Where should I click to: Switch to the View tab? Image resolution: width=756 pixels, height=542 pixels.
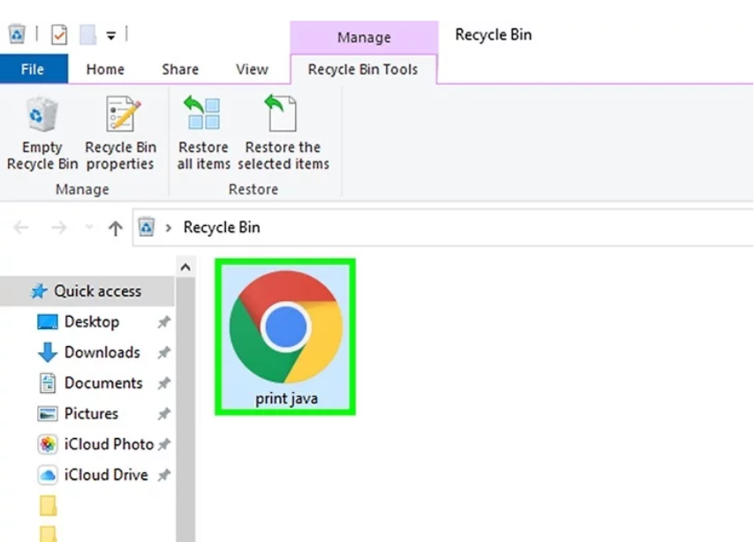tap(252, 70)
